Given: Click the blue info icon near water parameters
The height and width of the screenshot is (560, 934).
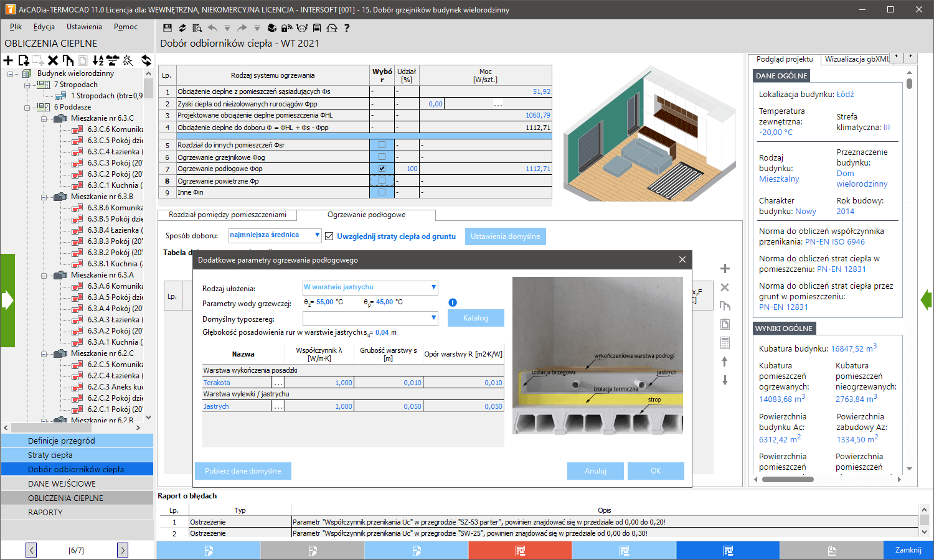Looking at the screenshot, I should 453,302.
